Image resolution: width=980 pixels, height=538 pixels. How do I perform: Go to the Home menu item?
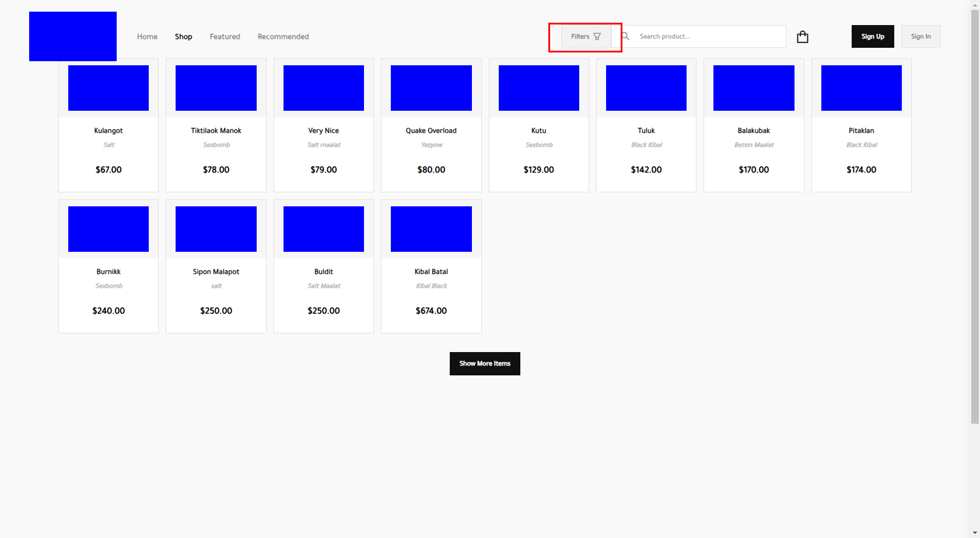coord(147,37)
